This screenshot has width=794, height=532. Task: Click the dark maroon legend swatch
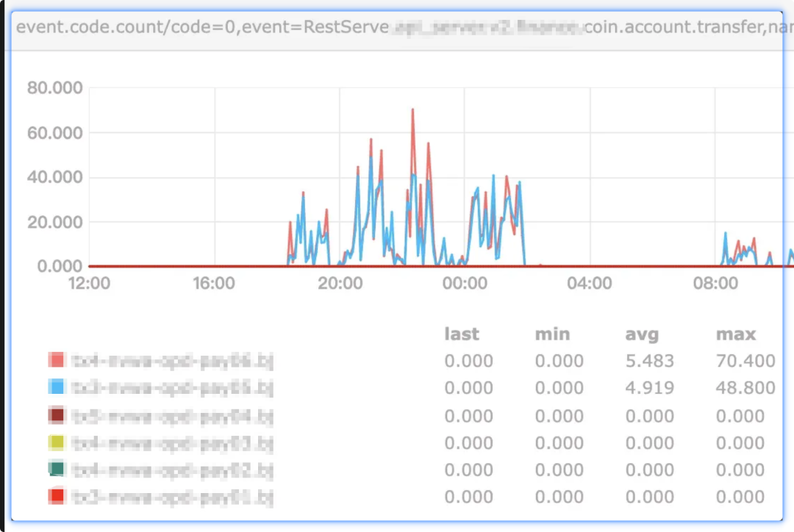tap(57, 414)
